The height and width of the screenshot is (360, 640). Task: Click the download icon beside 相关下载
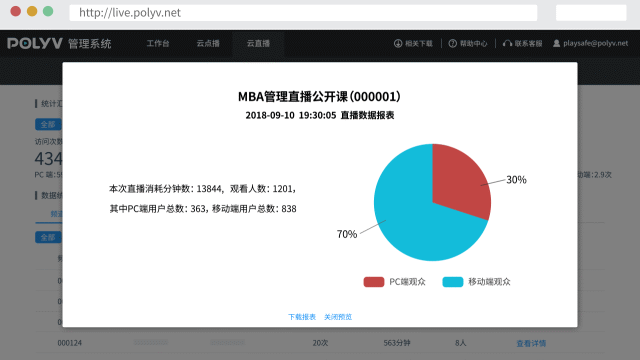398,43
